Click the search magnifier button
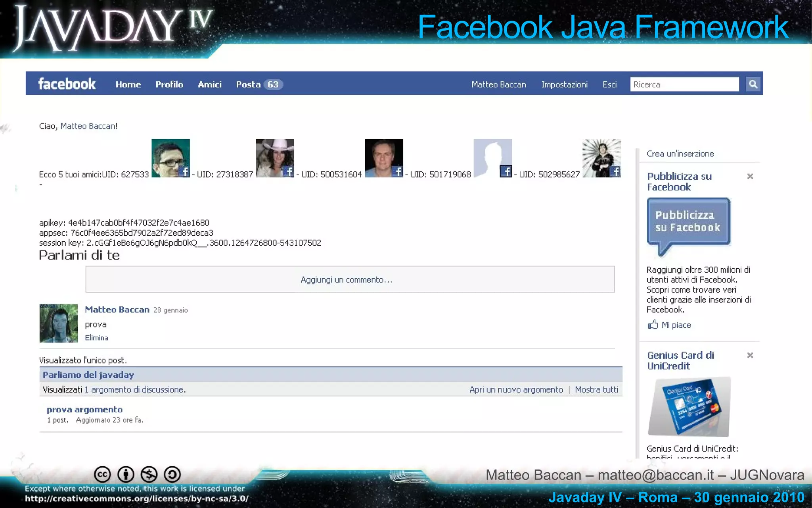The height and width of the screenshot is (508, 812). [x=753, y=84]
